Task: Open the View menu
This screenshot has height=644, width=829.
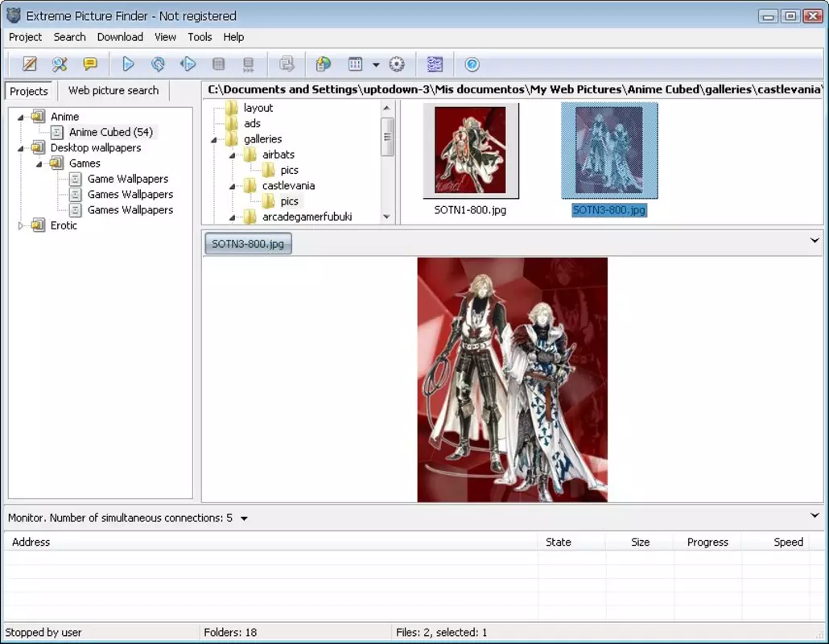Action: click(165, 37)
